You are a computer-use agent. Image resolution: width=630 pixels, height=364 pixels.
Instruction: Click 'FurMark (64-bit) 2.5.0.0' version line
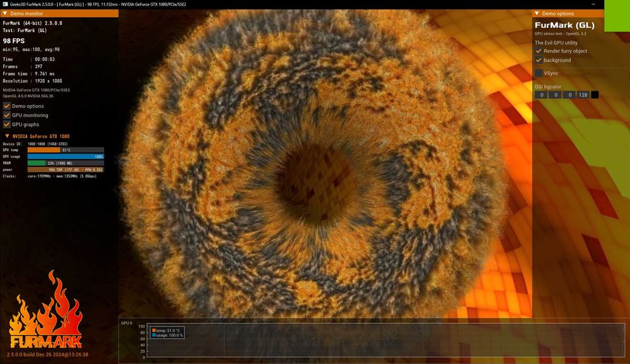(x=33, y=23)
